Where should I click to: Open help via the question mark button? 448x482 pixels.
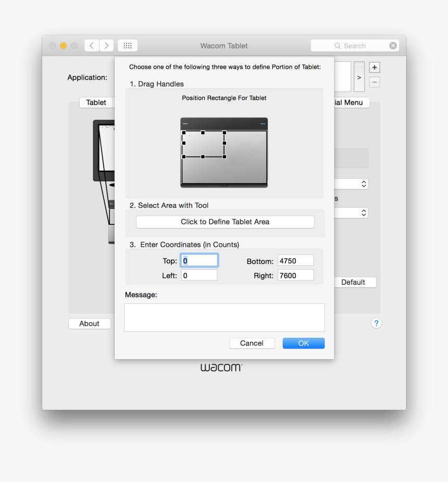coord(376,323)
